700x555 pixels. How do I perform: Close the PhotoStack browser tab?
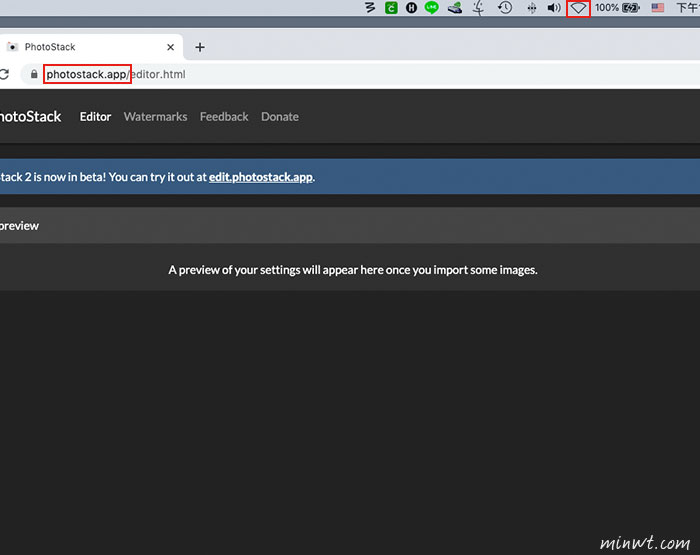tap(171, 47)
